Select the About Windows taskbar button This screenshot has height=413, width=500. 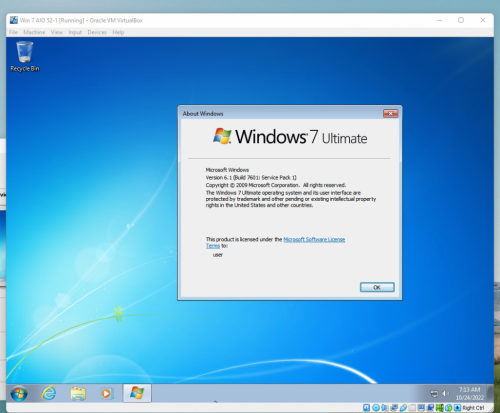point(137,393)
